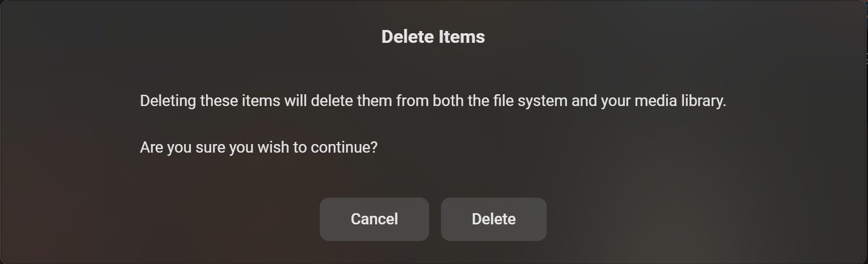Click the file system deletion warning text
The width and height of the screenshot is (868, 264).
432,101
